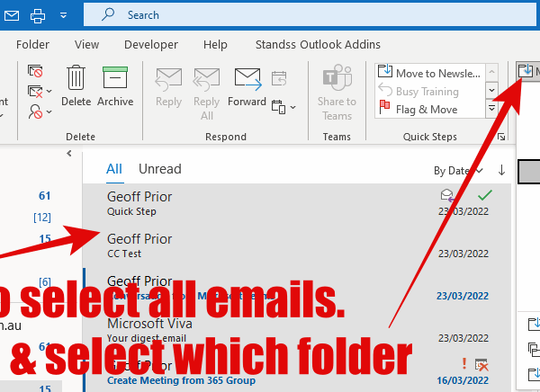Collapse the folder pane with the chevron
540x392 pixels.
(x=69, y=155)
